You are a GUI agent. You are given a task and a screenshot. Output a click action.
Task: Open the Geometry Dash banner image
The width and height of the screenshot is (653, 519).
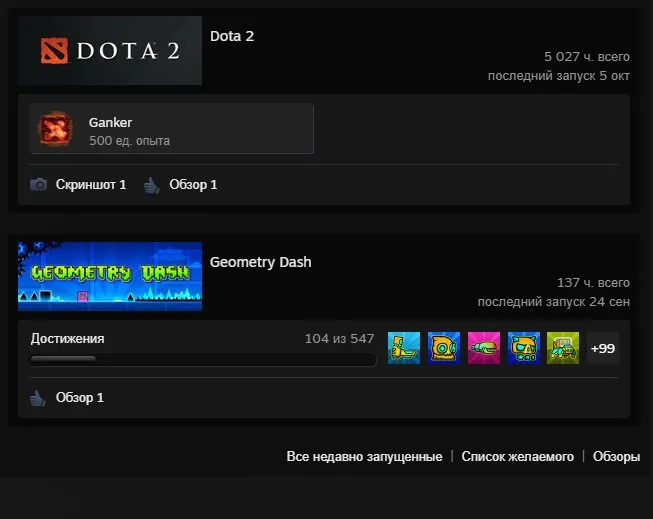(x=110, y=276)
